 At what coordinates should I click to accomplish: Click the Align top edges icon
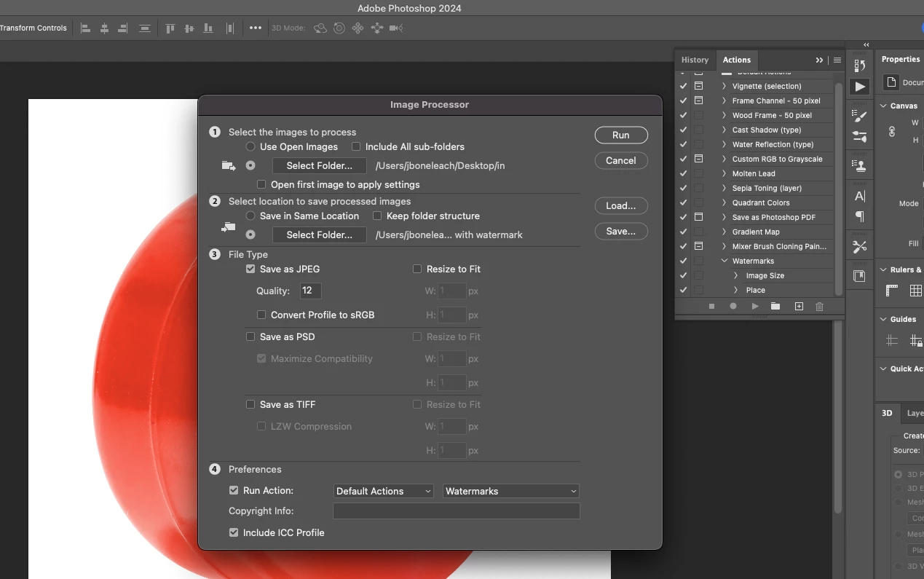coord(170,28)
